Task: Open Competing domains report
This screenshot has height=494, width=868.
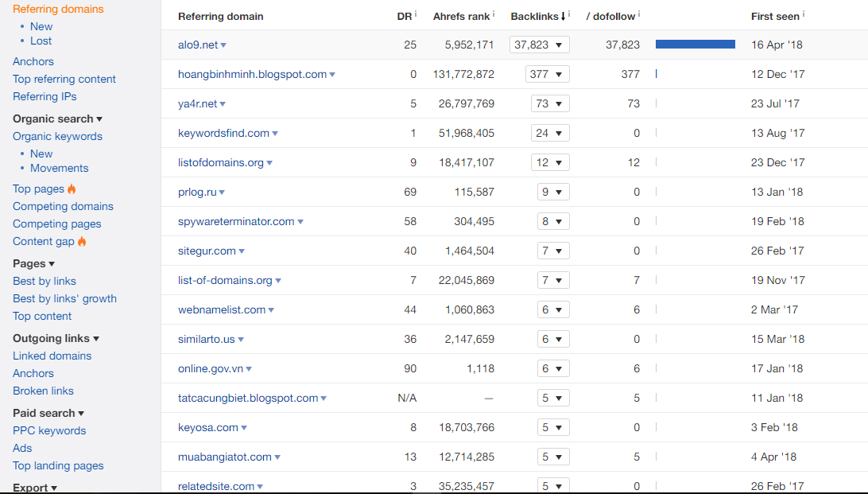Action: click(x=63, y=206)
